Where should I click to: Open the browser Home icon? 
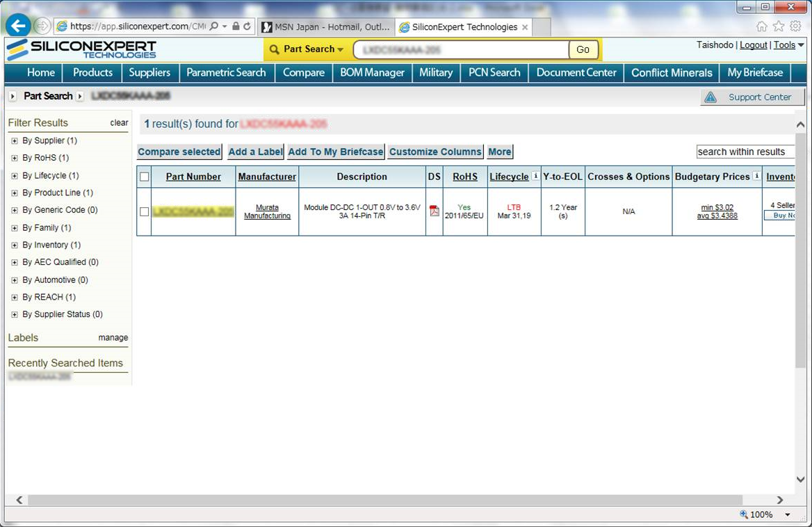[762, 26]
